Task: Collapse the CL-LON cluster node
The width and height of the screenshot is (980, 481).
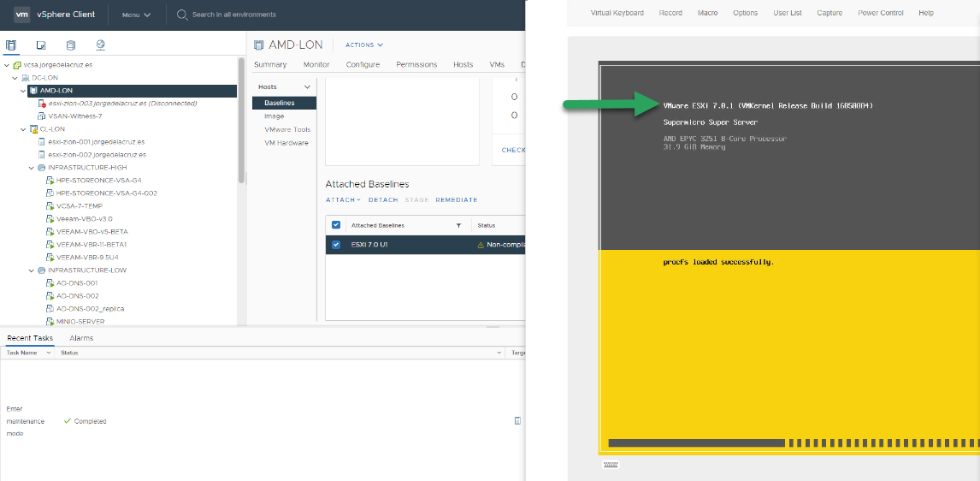Action: tap(23, 129)
